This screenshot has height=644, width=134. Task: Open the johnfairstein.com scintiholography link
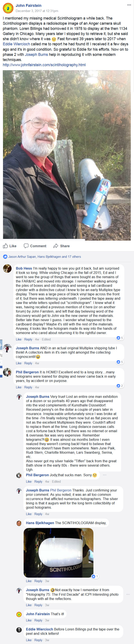pos(44,65)
